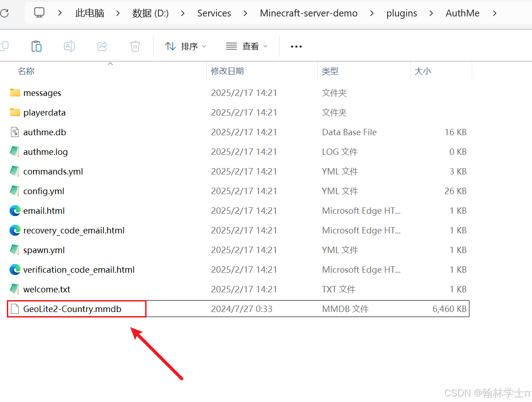The height and width of the screenshot is (402, 532).
Task: Click the TXT 文件 type cell
Action: [338, 289]
